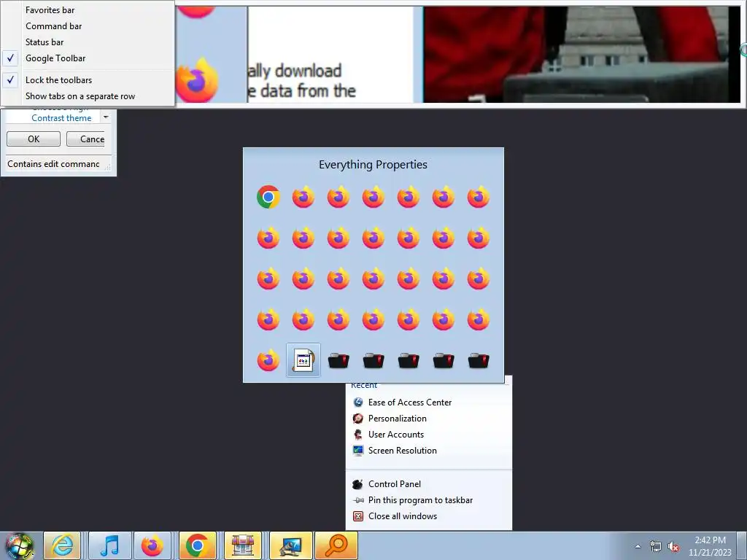This screenshot has width=747, height=560.
Task: Click the OK button
Action: coord(34,139)
